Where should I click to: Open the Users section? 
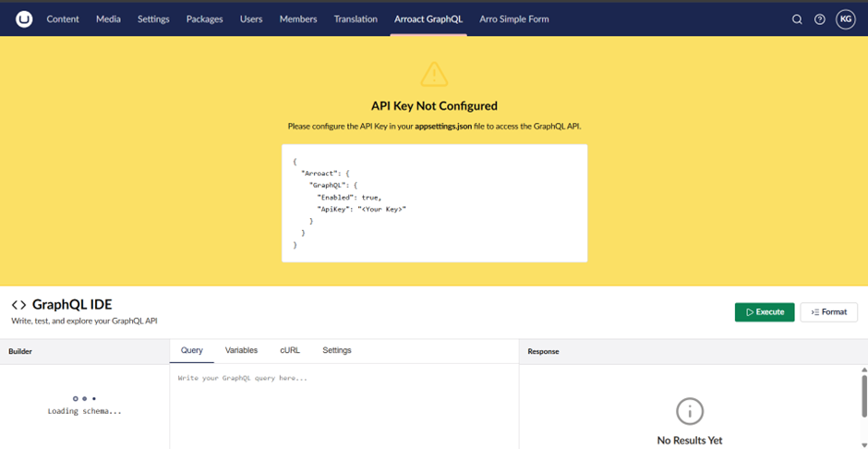[251, 19]
